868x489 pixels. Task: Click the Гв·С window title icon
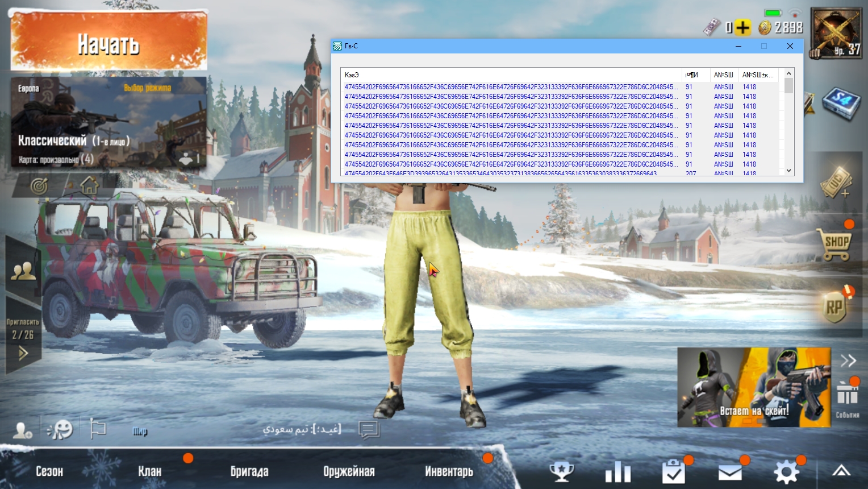337,46
